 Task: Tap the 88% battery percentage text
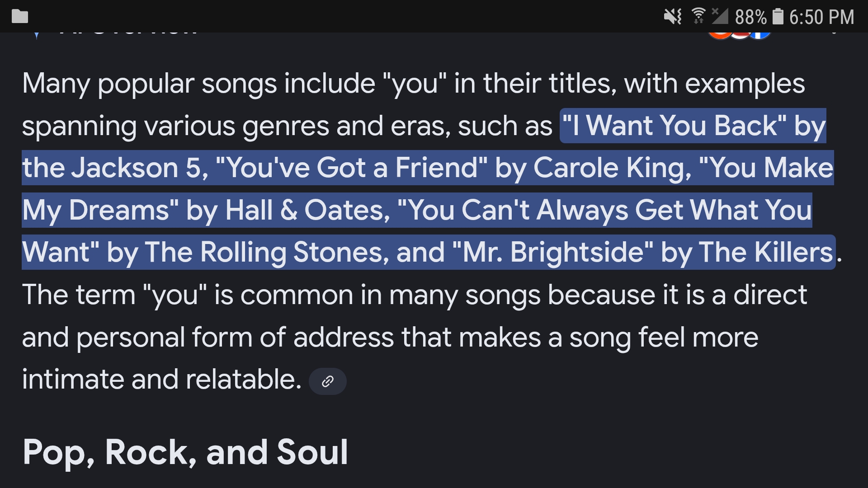point(750,17)
